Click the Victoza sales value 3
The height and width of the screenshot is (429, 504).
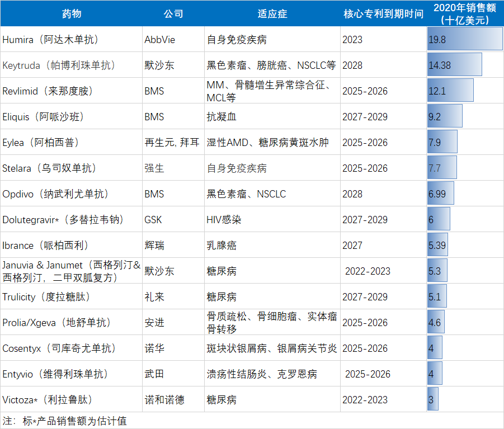click(x=432, y=399)
